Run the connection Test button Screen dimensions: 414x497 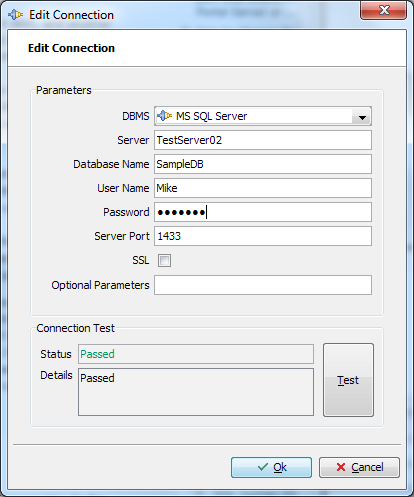(348, 380)
